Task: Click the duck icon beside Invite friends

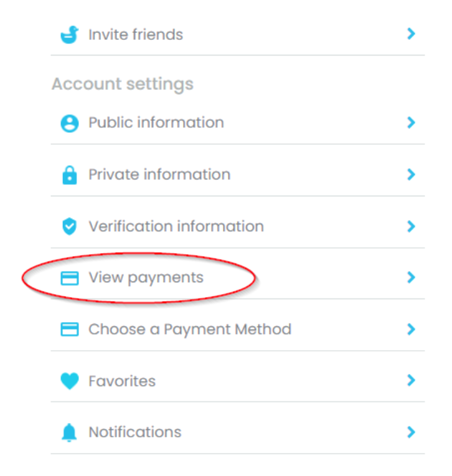Action: 70,35
